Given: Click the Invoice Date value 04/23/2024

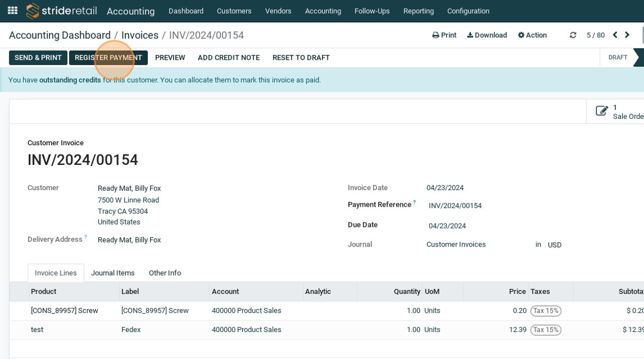Looking at the screenshot, I should pos(445,188).
